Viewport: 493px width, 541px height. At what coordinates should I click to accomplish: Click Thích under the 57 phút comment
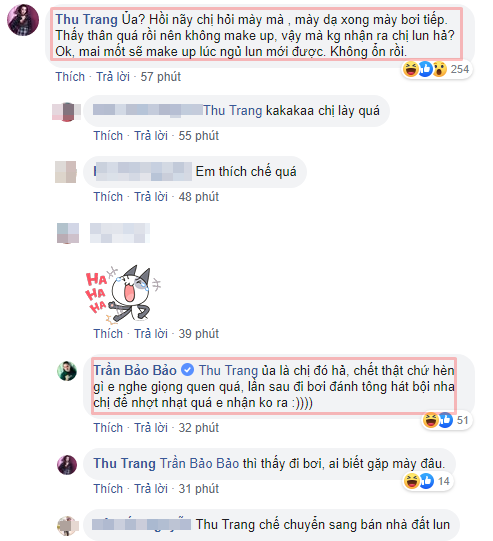pos(70,77)
